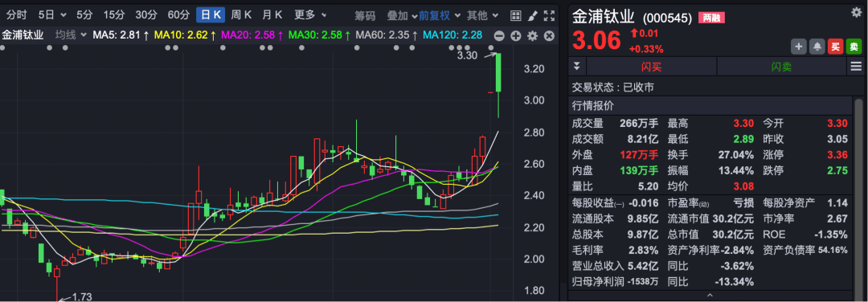The width and height of the screenshot is (868, 302).
Task: Click the stock code (000545)
Action: point(669,18)
